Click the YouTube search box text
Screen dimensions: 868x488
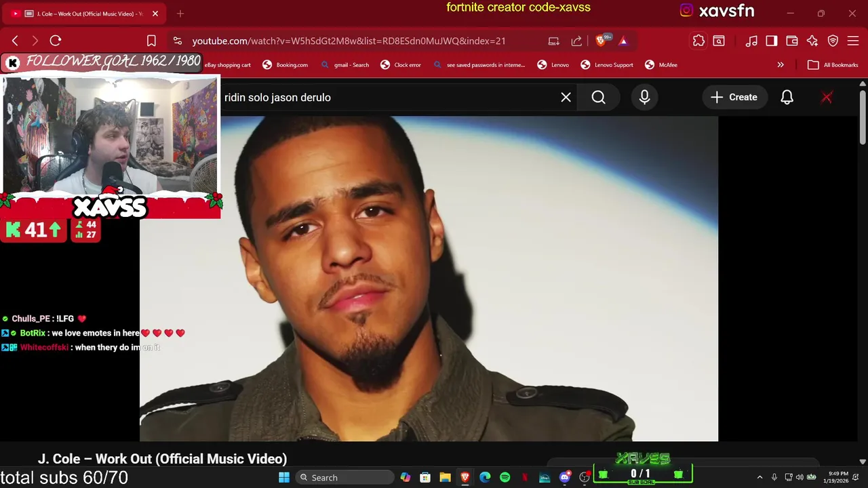coord(277,98)
